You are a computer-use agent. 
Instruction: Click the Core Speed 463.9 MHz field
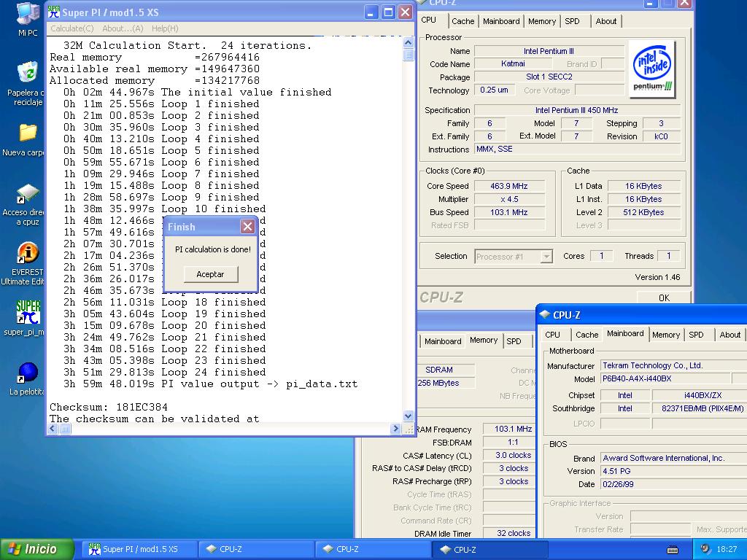click(x=508, y=186)
